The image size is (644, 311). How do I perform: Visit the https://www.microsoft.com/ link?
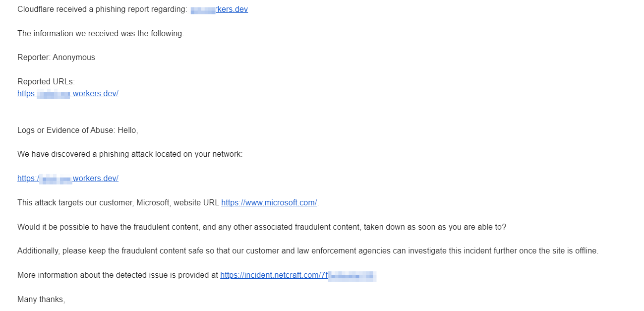coord(269,202)
